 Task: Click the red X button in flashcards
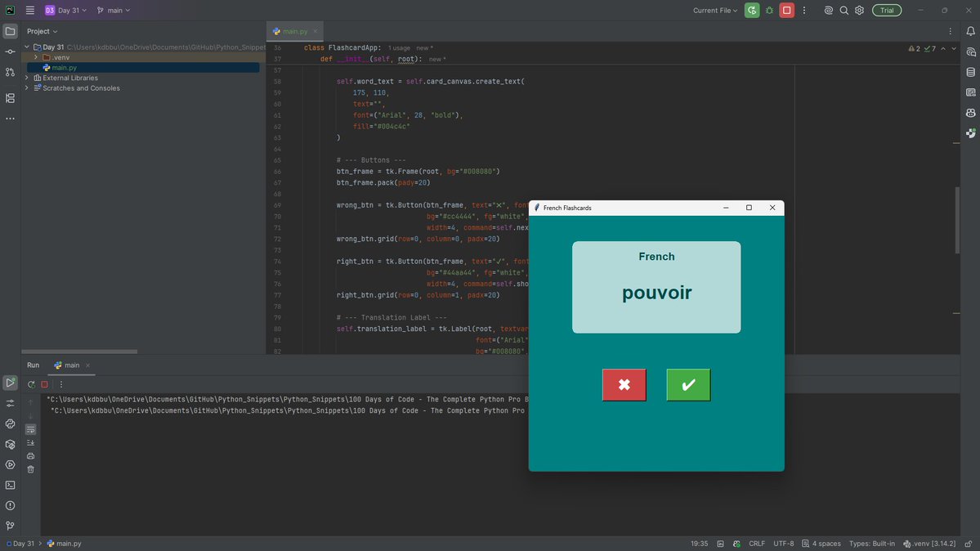coord(624,384)
